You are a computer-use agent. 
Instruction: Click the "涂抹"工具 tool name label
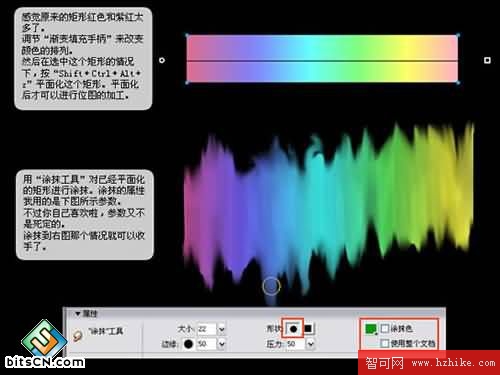[x=106, y=331]
